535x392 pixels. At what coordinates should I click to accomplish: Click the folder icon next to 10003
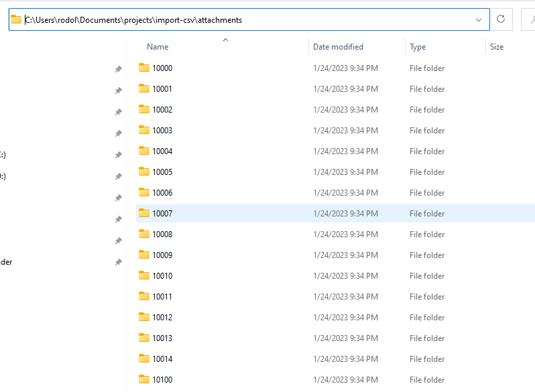pos(143,130)
